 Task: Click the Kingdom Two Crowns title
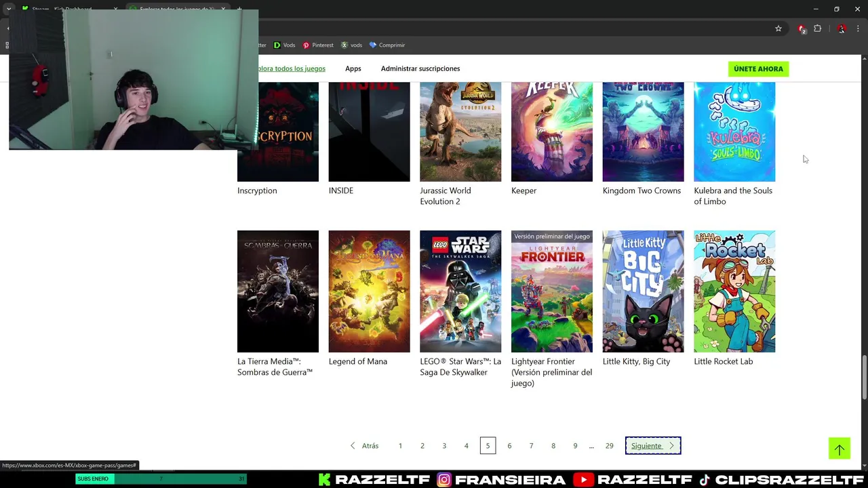pos(642,190)
